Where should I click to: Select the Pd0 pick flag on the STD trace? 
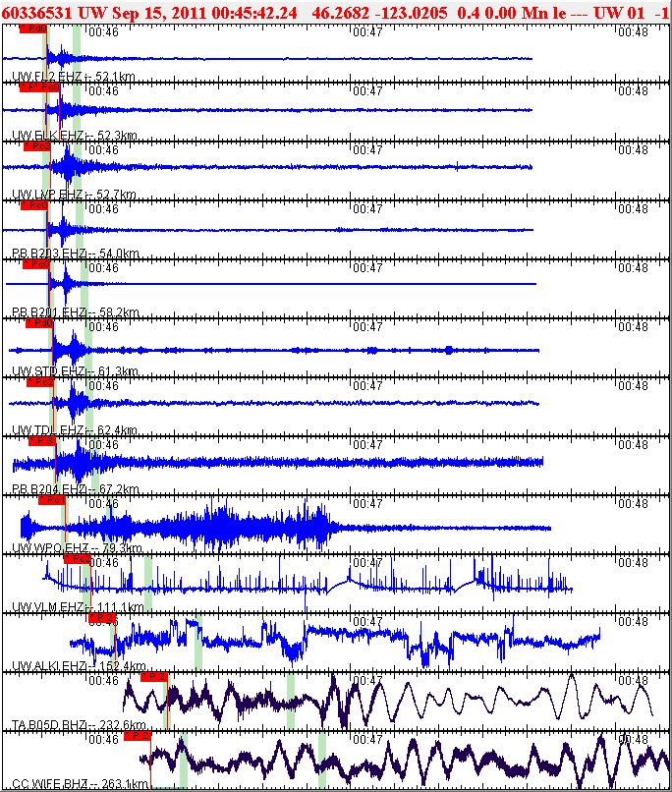pos(39,323)
